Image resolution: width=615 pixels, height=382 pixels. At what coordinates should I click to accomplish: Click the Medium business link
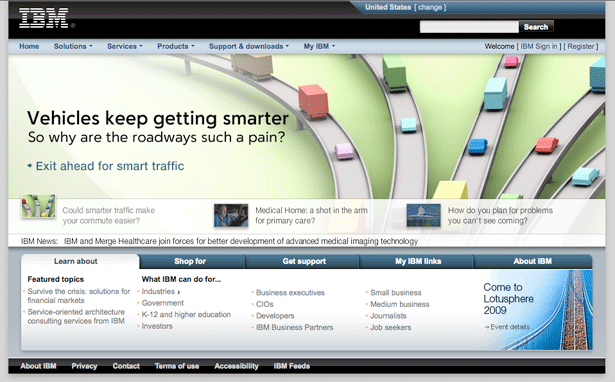click(400, 304)
